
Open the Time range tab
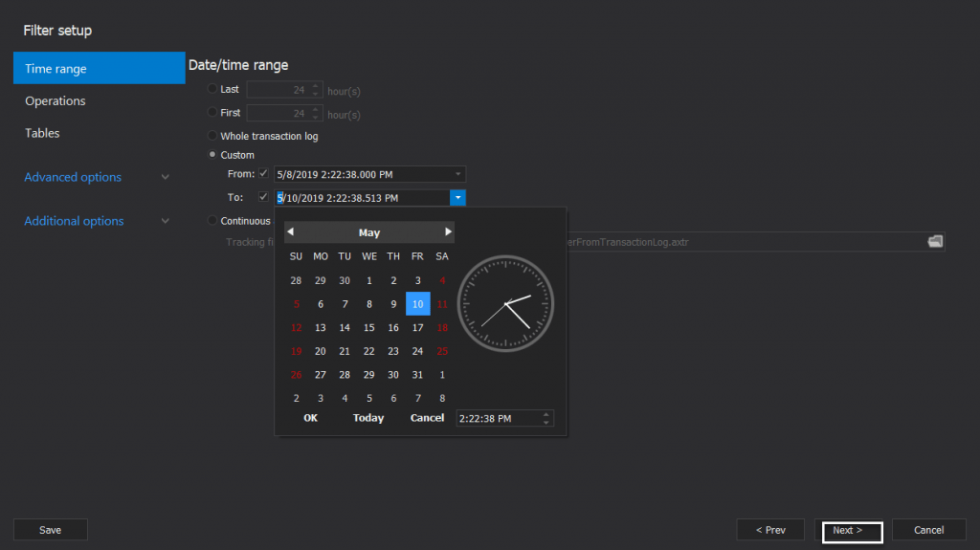[x=100, y=68]
